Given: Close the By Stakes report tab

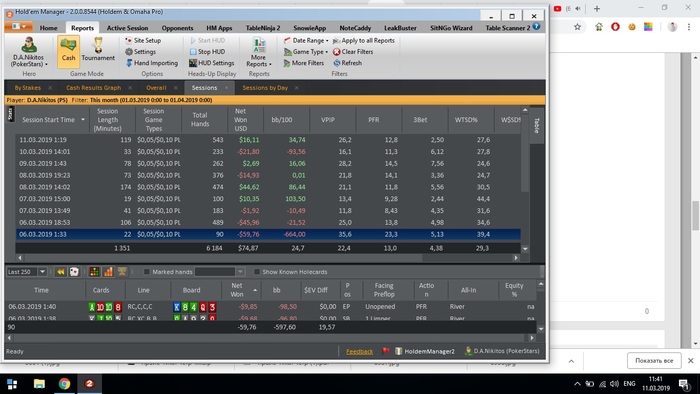Looking at the screenshot, I should (x=50, y=88).
